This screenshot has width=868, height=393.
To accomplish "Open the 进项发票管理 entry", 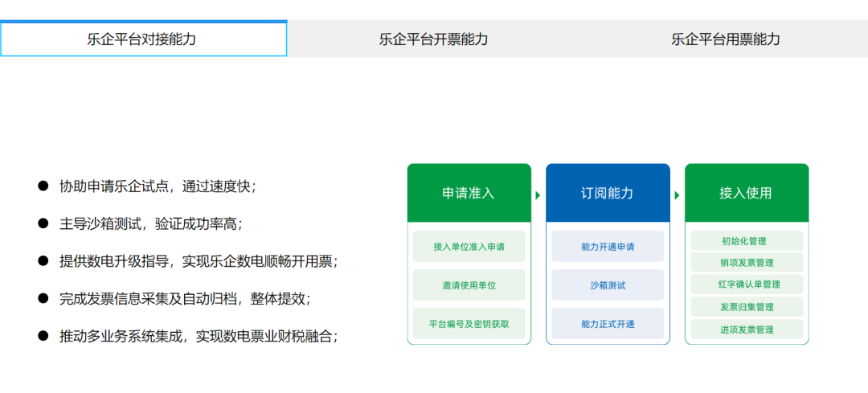I will click(x=747, y=330).
